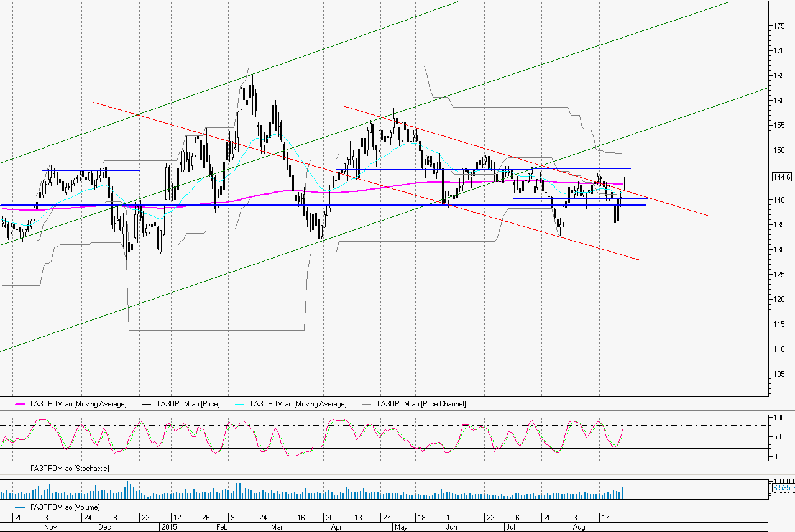The width and height of the screenshot is (795, 532).
Task: Click the Feb month label on timeline
Action: (221, 526)
